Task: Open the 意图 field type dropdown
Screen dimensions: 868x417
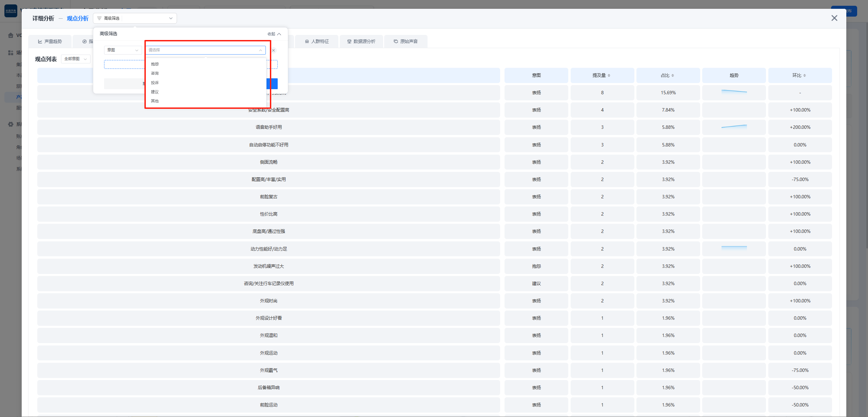Action: [123, 50]
